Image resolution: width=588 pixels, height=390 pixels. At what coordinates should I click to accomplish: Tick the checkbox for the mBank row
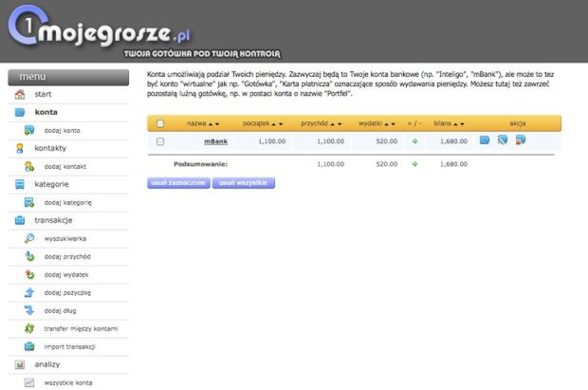(160, 141)
